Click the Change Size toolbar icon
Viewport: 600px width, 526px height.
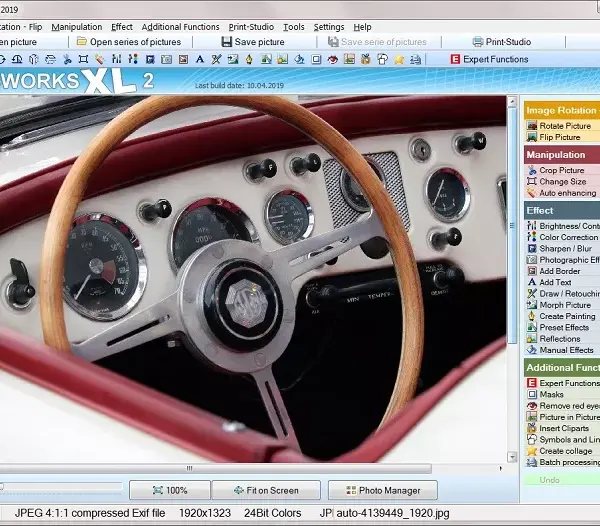(83, 59)
